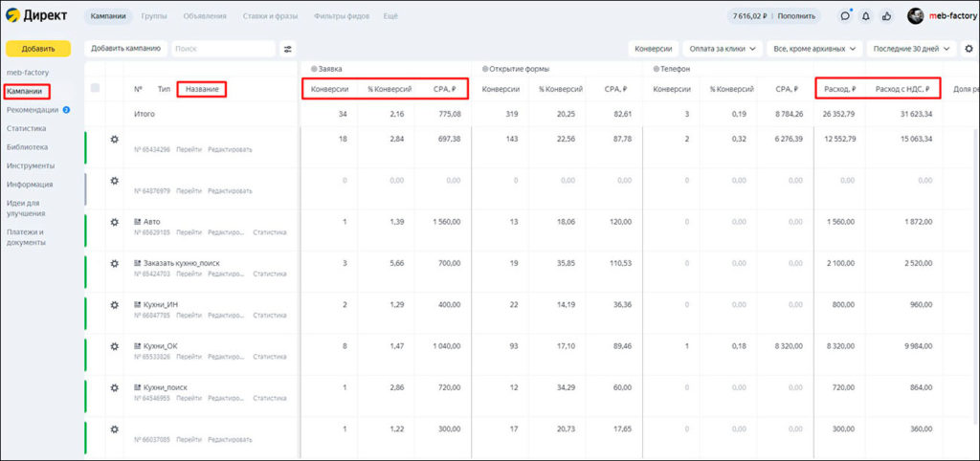Image resolution: width=980 pixels, height=461 pixels.
Task: Click the Кухни_ОК campaign name
Action: point(161,346)
